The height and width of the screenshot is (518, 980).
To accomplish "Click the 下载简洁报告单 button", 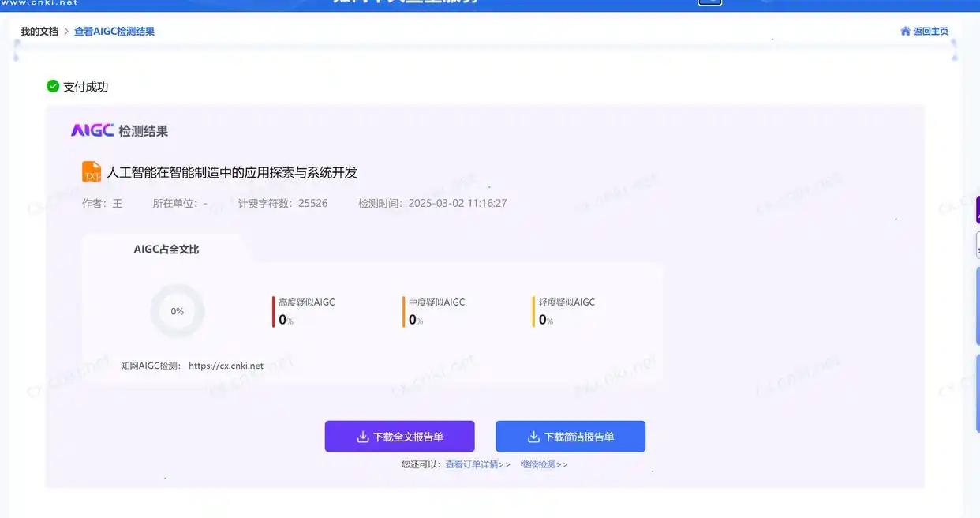I will tap(570, 435).
